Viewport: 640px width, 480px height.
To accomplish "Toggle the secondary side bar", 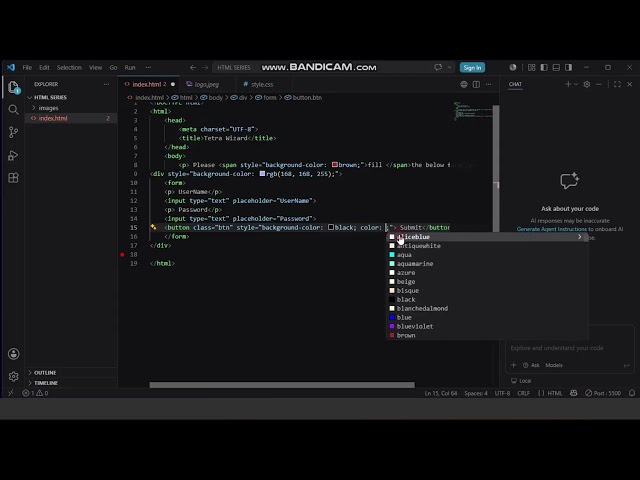I will coord(568,67).
